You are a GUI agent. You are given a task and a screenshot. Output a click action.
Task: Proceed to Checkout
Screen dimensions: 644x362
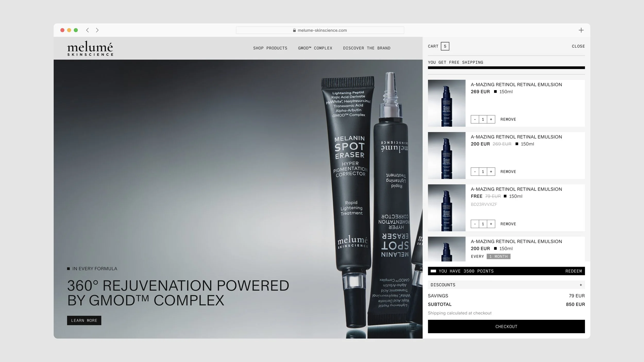pyautogui.click(x=506, y=326)
